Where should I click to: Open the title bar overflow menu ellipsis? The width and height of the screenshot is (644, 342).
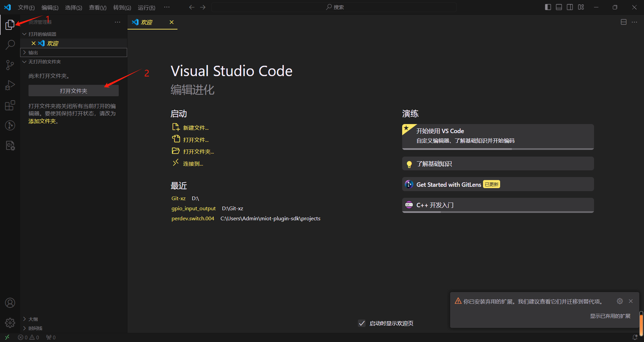[167, 7]
